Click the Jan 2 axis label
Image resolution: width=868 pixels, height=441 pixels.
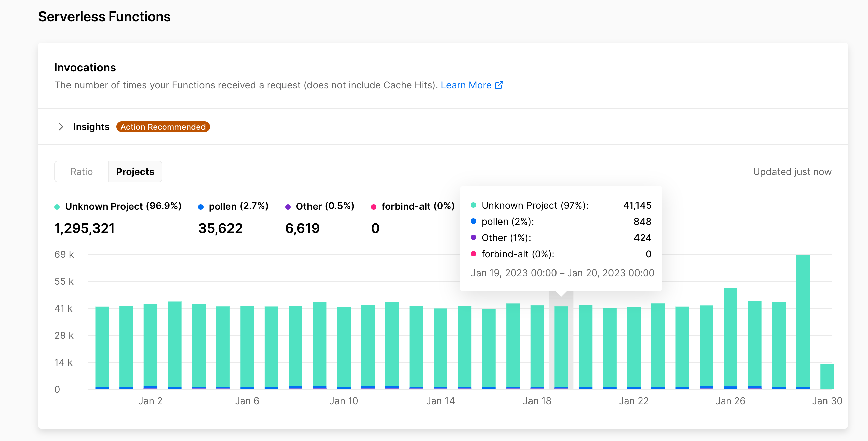(151, 401)
